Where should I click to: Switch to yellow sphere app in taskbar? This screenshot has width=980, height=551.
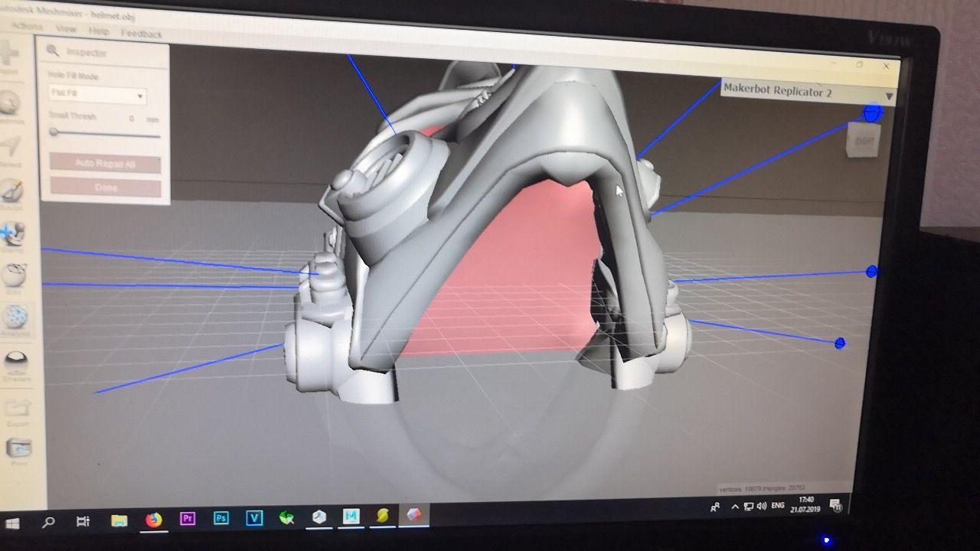(383, 516)
